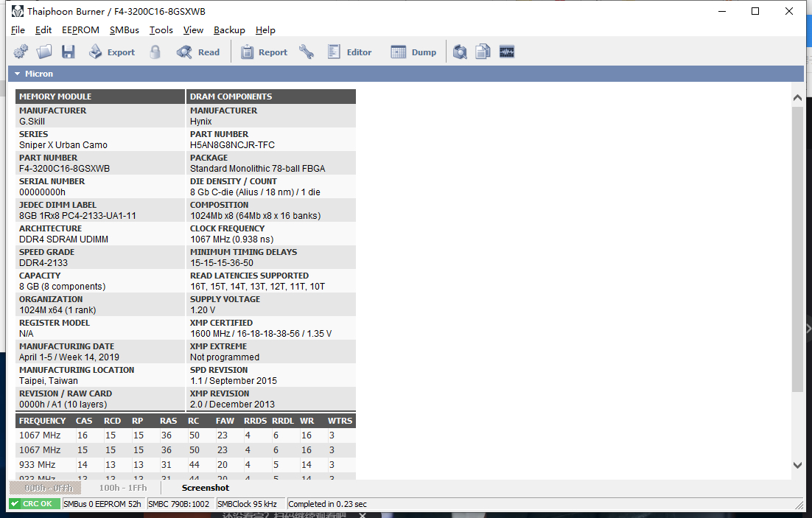Click the manufacturing location Taipei, Taiwan

pyautogui.click(x=49, y=381)
